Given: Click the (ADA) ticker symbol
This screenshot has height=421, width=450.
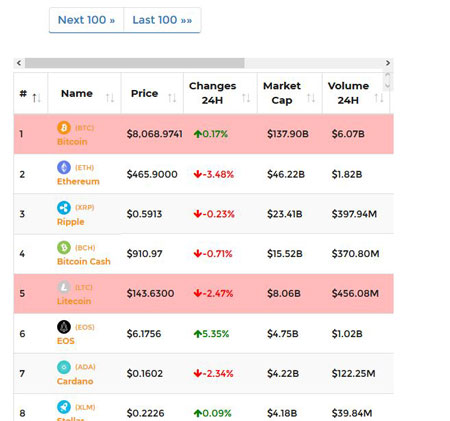Looking at the screenshot, I should point(85,367).
